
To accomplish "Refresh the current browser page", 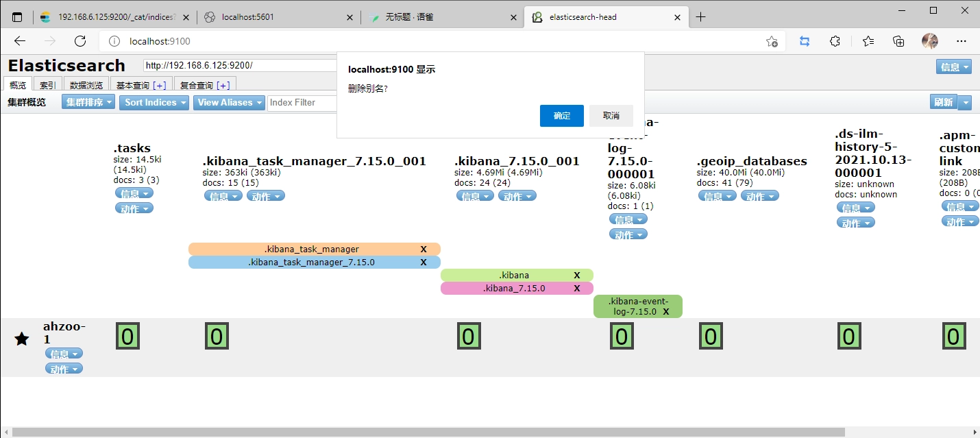I will click(80, 41).
